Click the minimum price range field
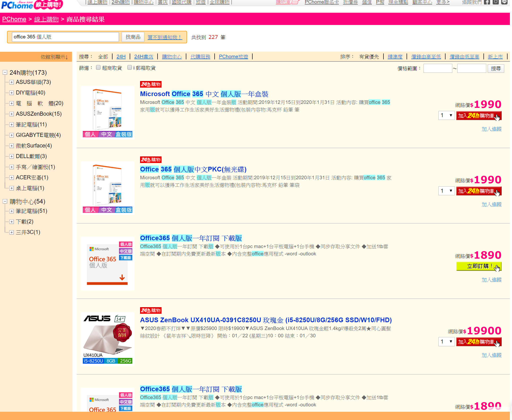Viewport: 512px width, 420px height. [x=438, y=69]
